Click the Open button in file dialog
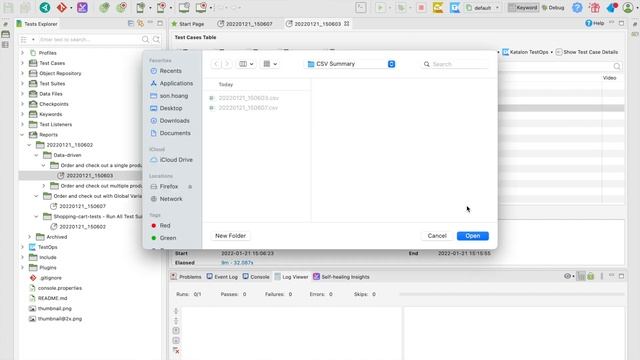Viewport: 640px width, 360px height. [x=473, y=236]
